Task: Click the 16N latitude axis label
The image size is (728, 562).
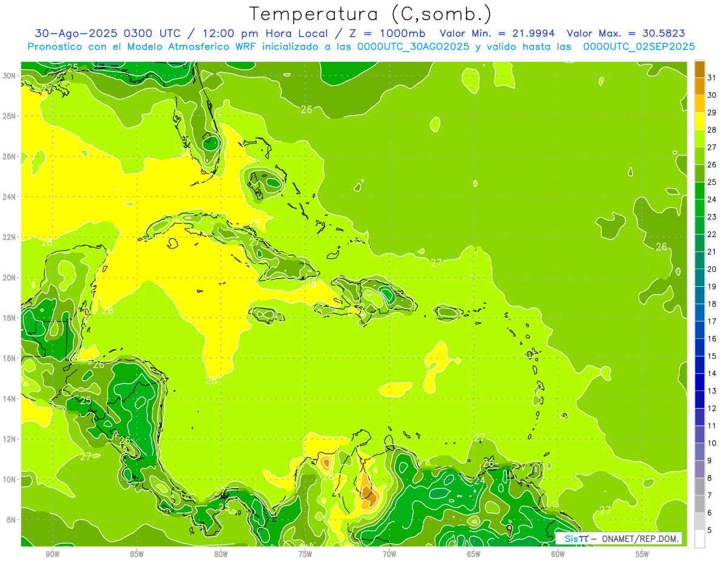Action: [x=10, y=358]
